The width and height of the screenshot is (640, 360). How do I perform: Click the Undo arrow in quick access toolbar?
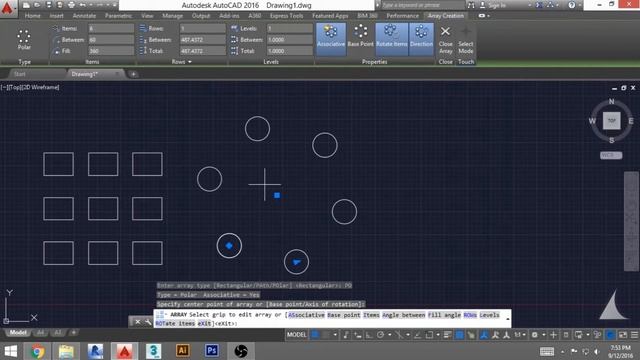coord(82,5)
